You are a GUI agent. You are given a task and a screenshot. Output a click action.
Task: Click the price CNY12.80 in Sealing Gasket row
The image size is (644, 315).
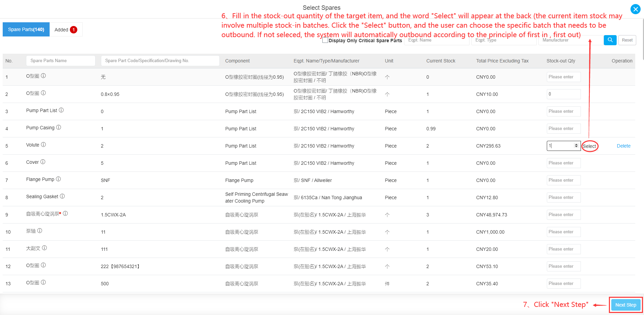point(487,198)
